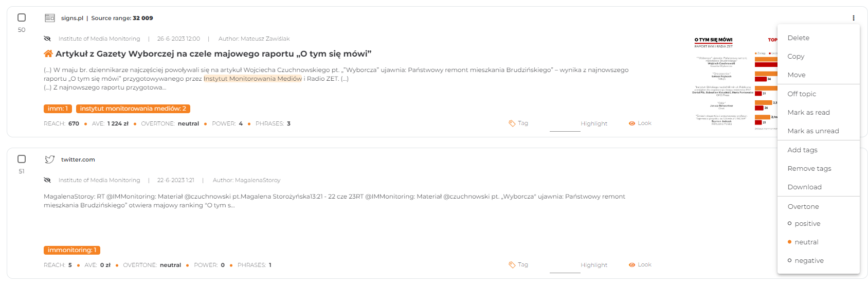Click the Tag icon on signs.pl result
Image resolution: width=868 pixels, height=285 pixels.
coord(512,123)
